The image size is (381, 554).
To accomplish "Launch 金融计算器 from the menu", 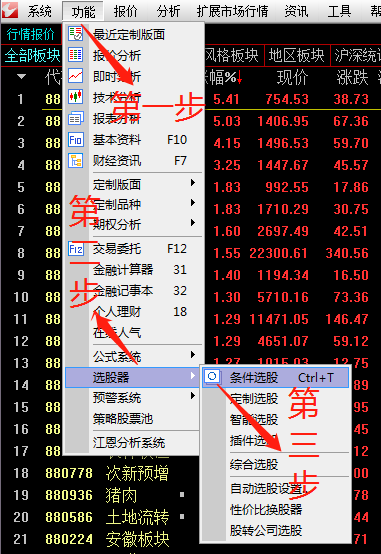I will (135, 270).
